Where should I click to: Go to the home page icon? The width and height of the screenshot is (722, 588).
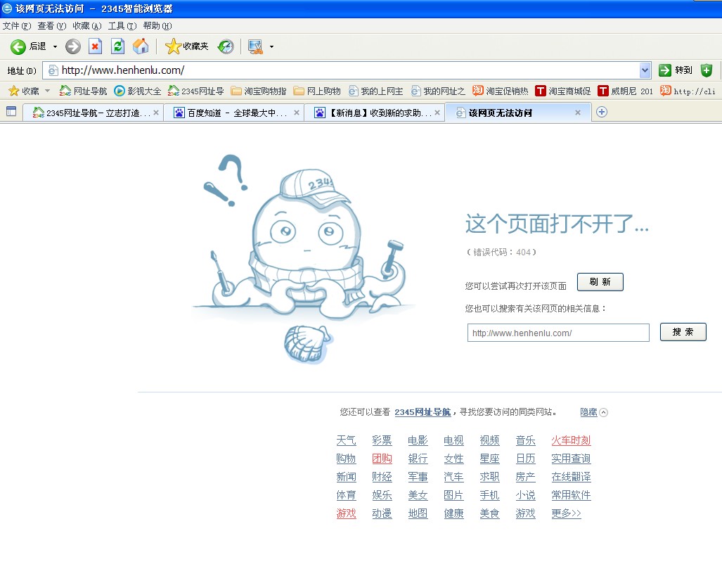pos(141,46)
